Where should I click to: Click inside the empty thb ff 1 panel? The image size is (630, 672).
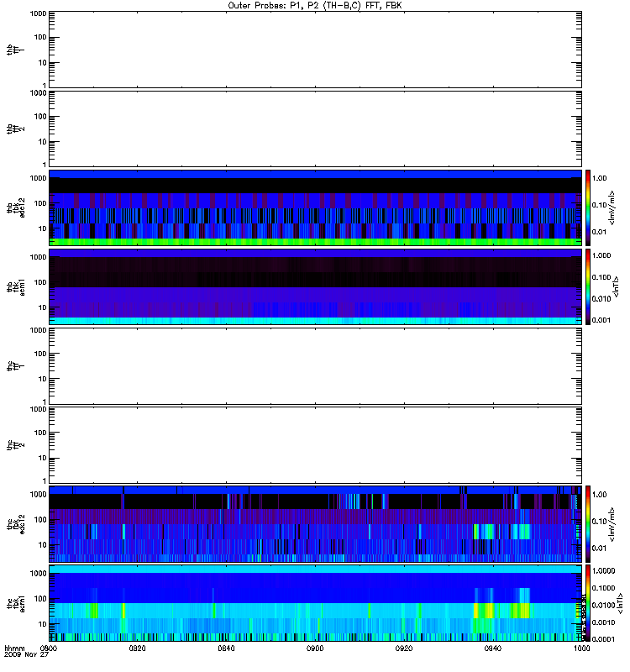[315, 50]
